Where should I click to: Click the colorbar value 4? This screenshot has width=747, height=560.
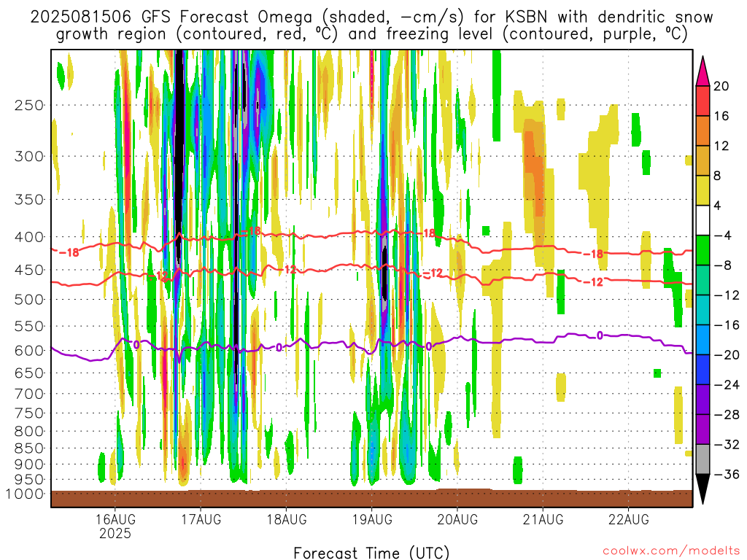point(718,206)
